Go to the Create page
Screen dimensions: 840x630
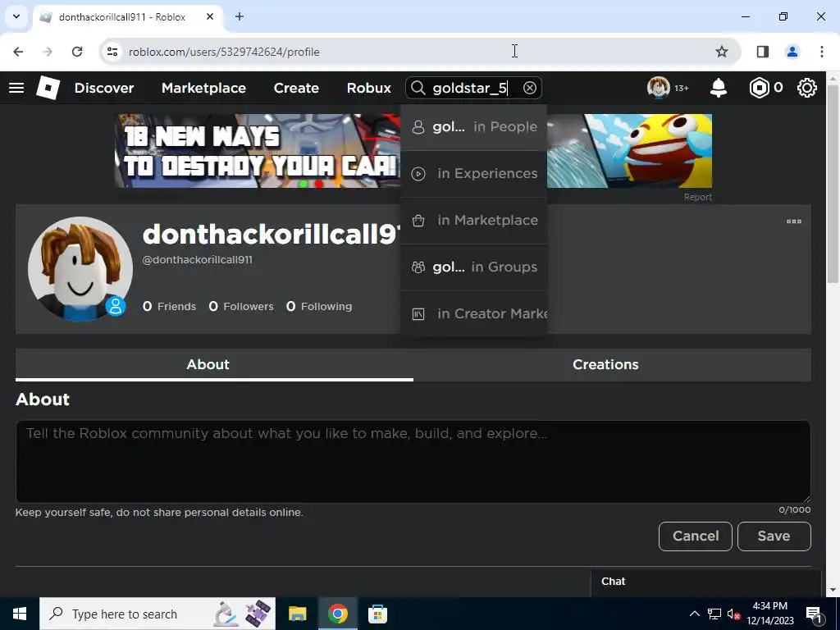click(x=296, y=88)
